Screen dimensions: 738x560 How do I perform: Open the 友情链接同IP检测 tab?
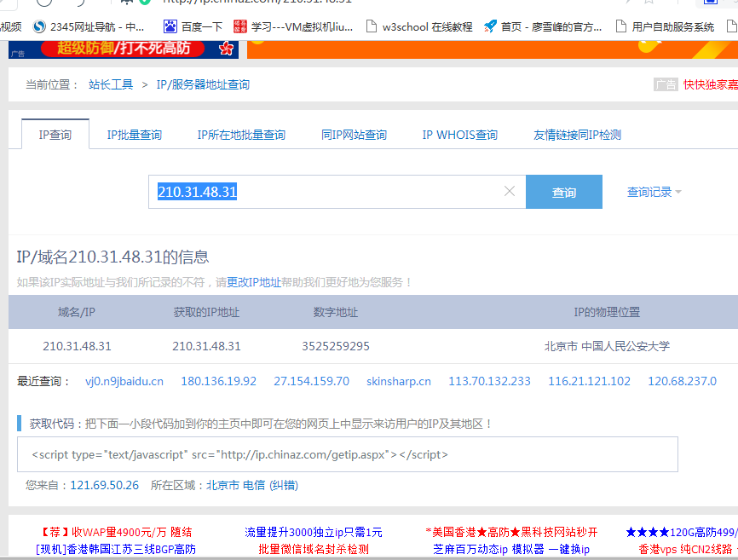577,135
